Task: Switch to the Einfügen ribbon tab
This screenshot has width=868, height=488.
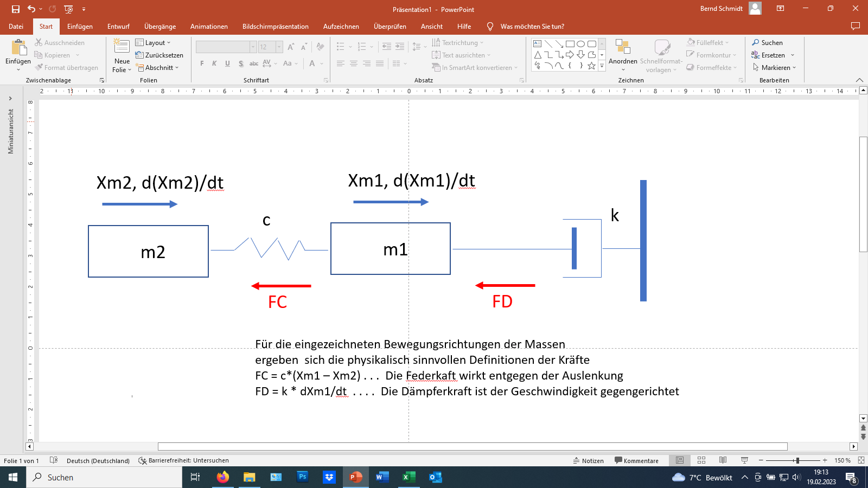Action: (80, 26)
